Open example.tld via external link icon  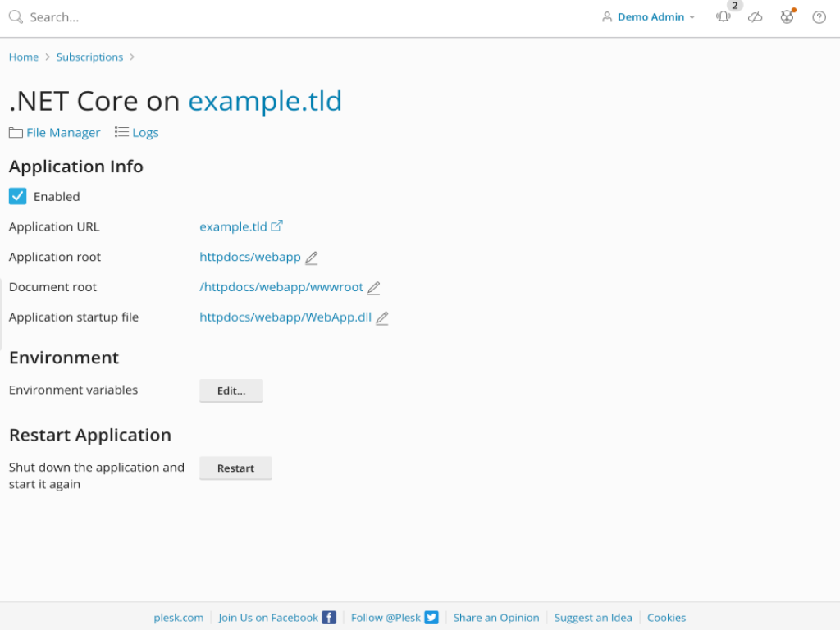(x=277, y=225)
